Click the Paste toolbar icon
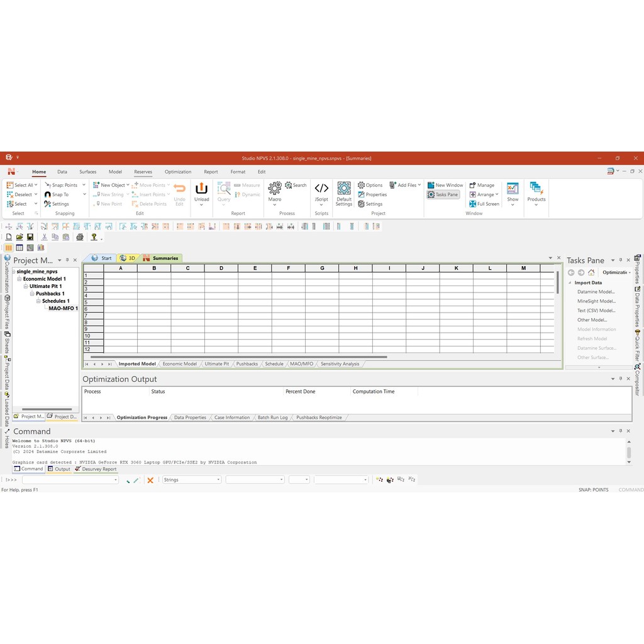This screenshot has height=644, width=644. 65,237
